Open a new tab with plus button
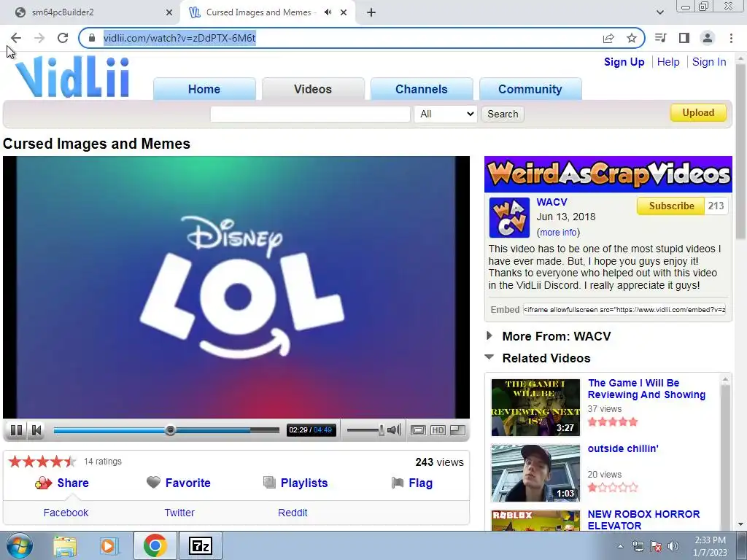Viewport: 747px width, 560px height. 371,12
